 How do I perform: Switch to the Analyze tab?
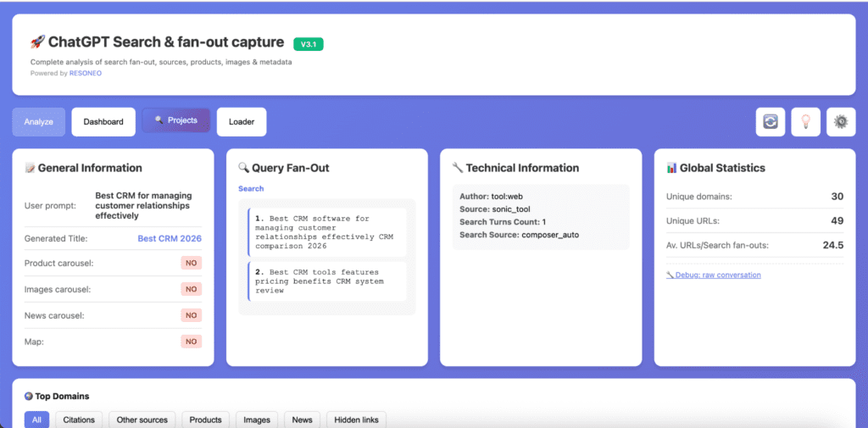(39, 122)
